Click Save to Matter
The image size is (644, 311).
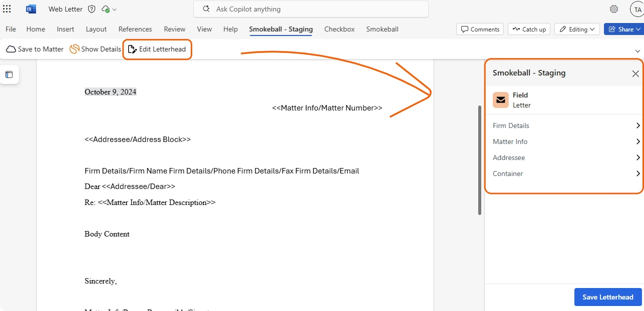[35, 49]
